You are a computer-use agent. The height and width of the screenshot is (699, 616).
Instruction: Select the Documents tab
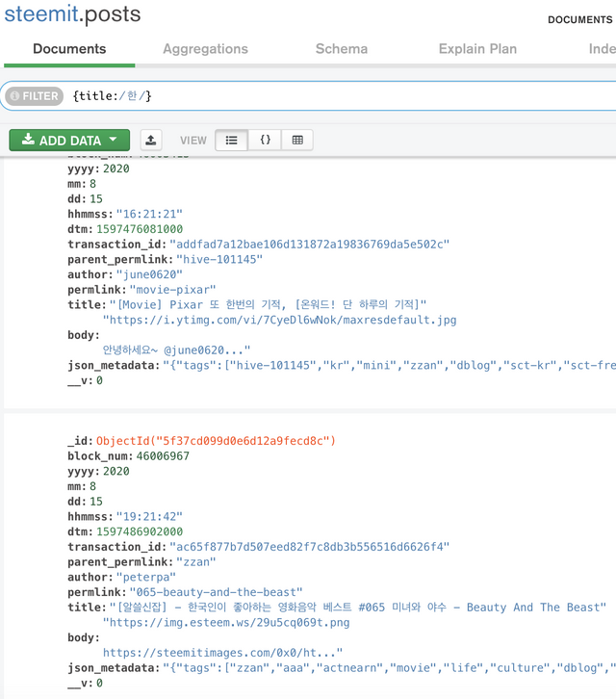click(69, 49)
